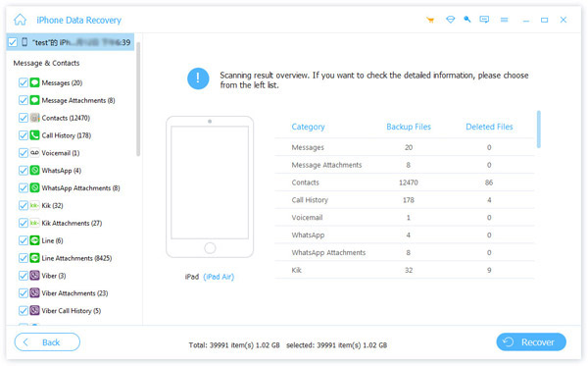Image resolution: width=588 pixels, height=366 pixels.
Task: Toggle the Voicemail (1) checkbox
Action: point(23,153)
